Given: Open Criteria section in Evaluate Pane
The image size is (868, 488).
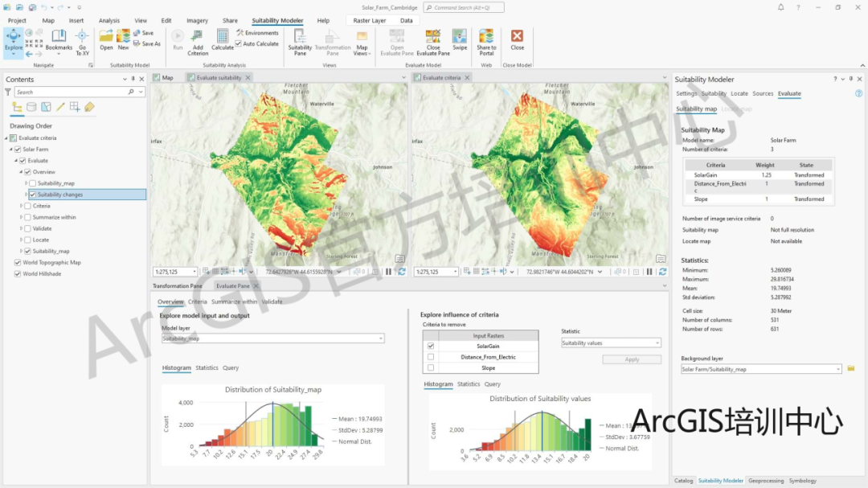Looking at the screenshot, I should coord(197,301).
